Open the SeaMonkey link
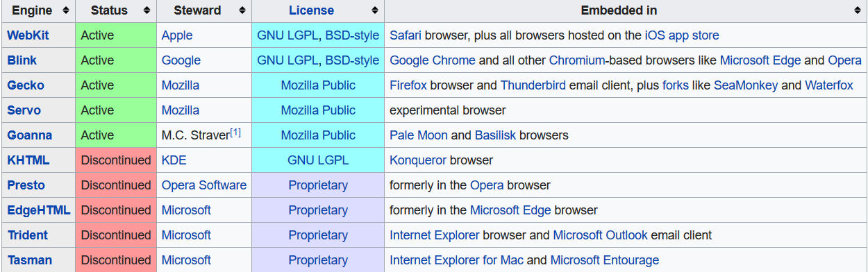868x272 pixels. click(x=746, y=85)
